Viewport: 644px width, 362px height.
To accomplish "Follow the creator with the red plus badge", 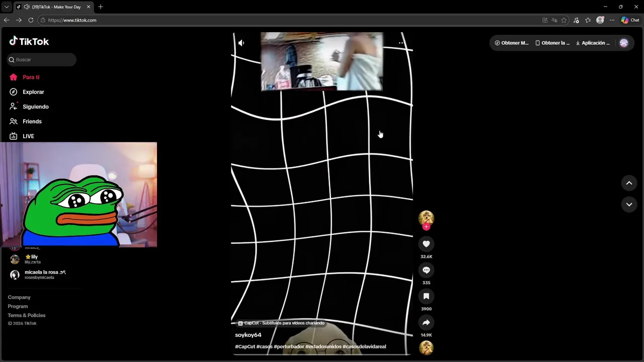I will point(426,227).
